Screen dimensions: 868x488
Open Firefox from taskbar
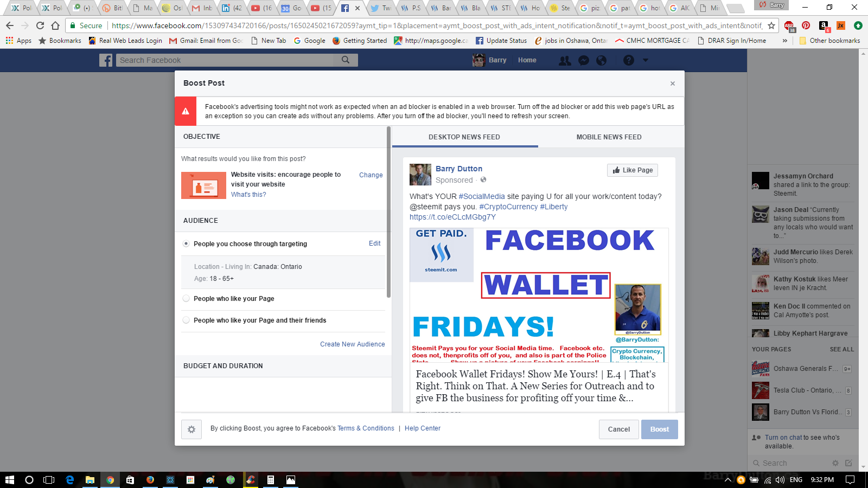pos(150,480)
